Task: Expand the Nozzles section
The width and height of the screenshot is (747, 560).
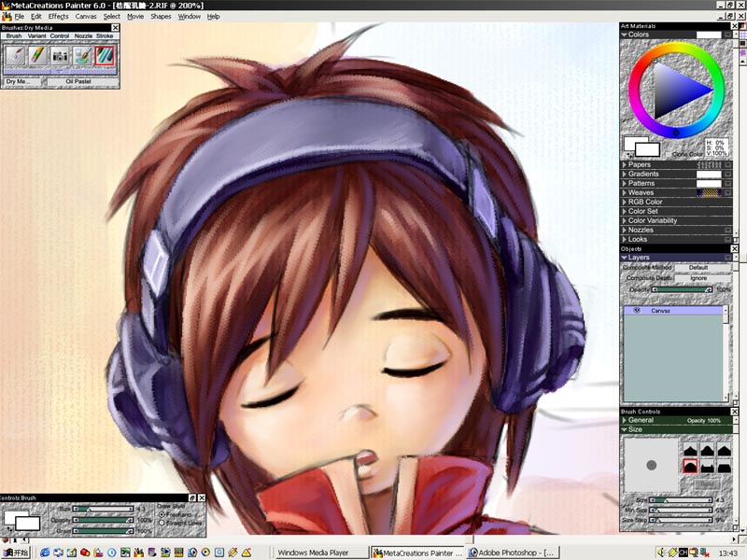Action: (625, 230)
